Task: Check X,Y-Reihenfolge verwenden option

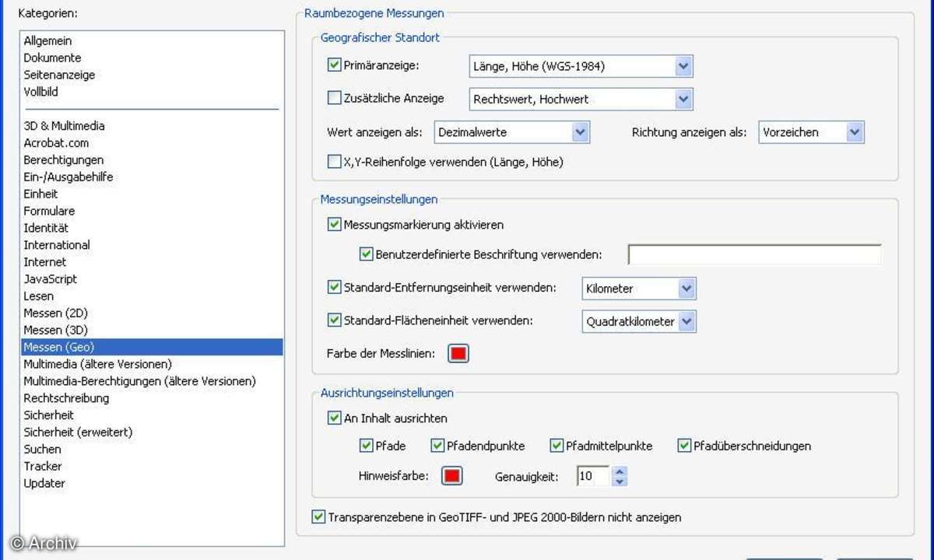Action: (335, 162)
